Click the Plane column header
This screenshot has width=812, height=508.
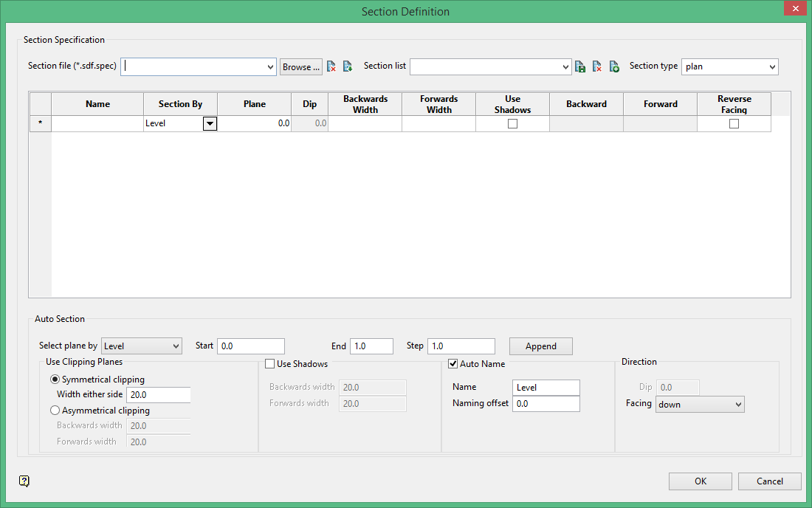tap(255, 104)
